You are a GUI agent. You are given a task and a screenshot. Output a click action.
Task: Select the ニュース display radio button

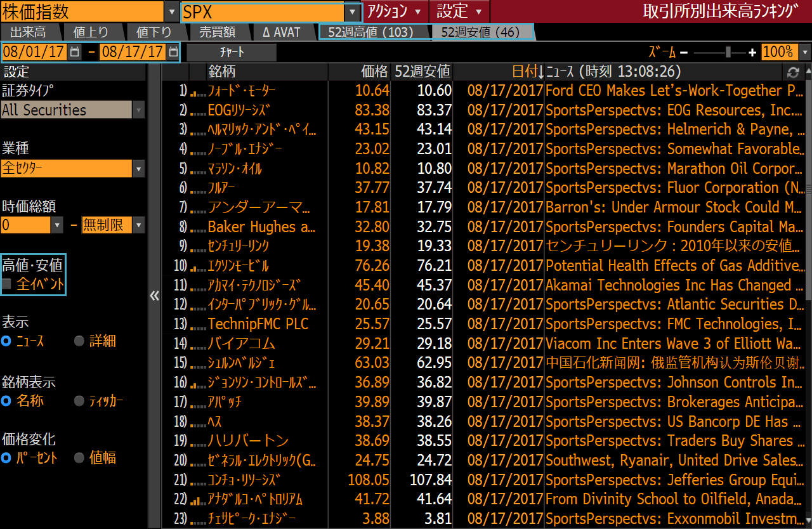click(6, 341)
